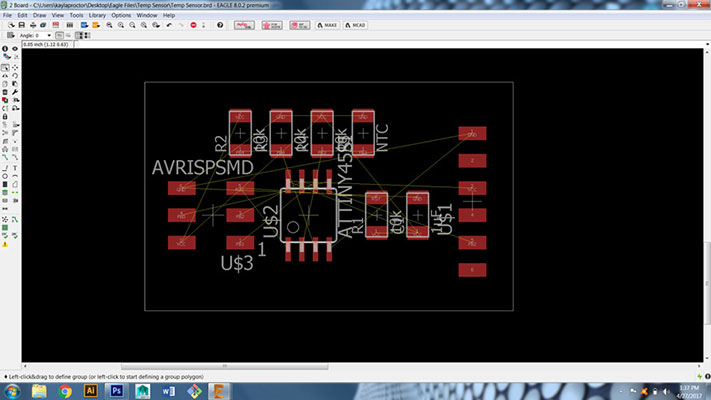Viewport: 711px width, 400px height.
Task: Click the Zoom in icon
Action: point(121,25)
